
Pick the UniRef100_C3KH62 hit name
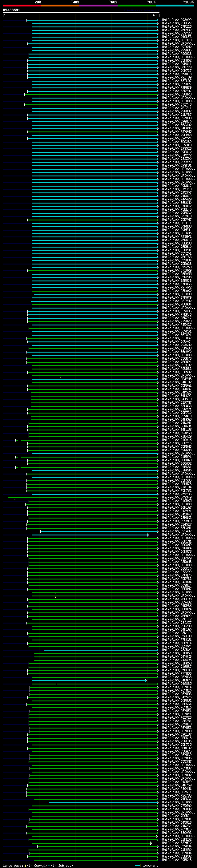coord(177,61)
